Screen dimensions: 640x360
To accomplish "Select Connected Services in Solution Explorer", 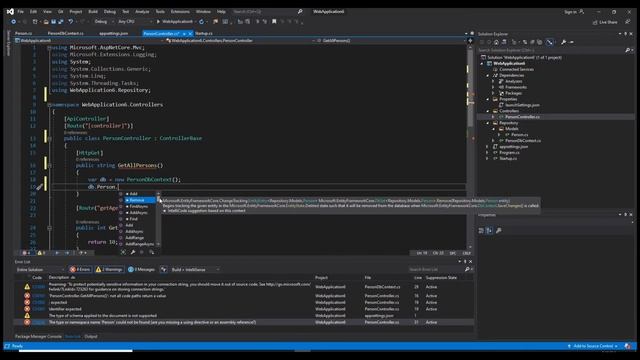I will click(x=516, y=69).
